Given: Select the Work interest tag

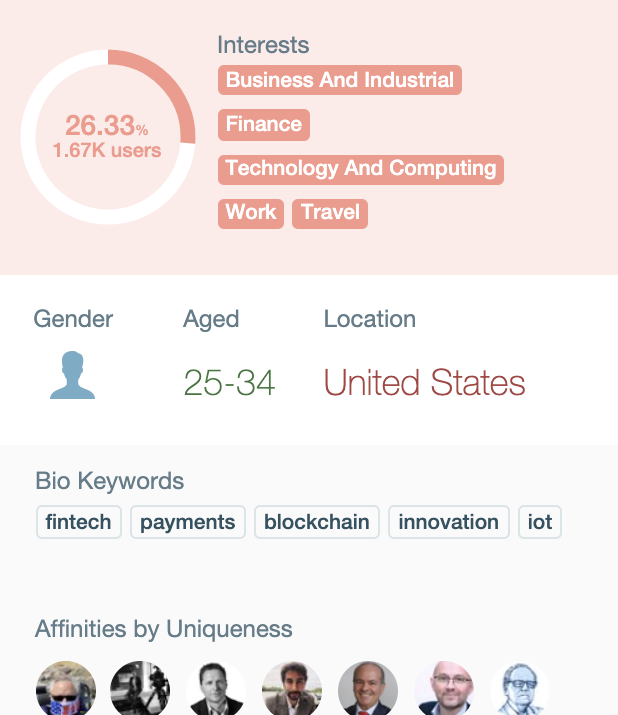Looking at the screenshot, I should click(x=251, y=212).
